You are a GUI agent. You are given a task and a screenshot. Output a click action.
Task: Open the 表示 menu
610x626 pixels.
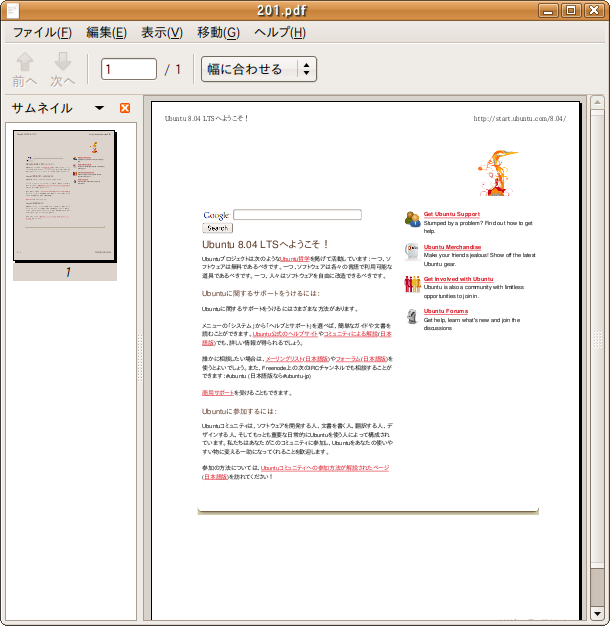(x=161, y=33)
